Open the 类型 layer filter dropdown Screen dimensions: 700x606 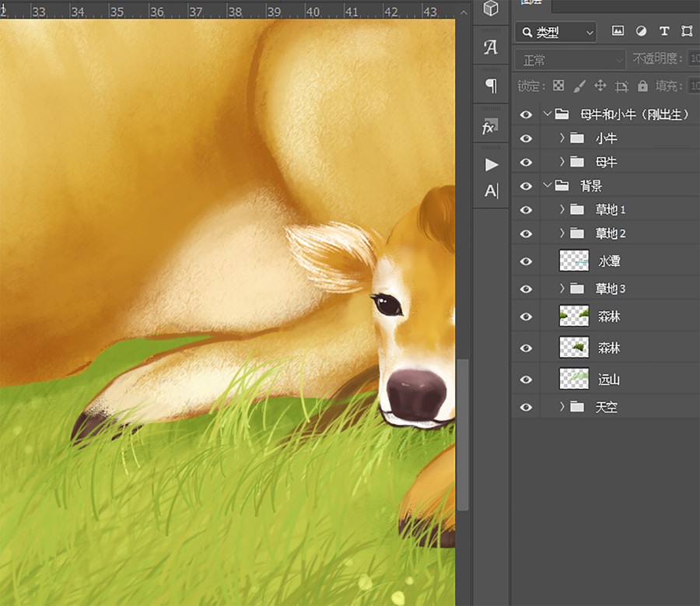tap(556, 32)
